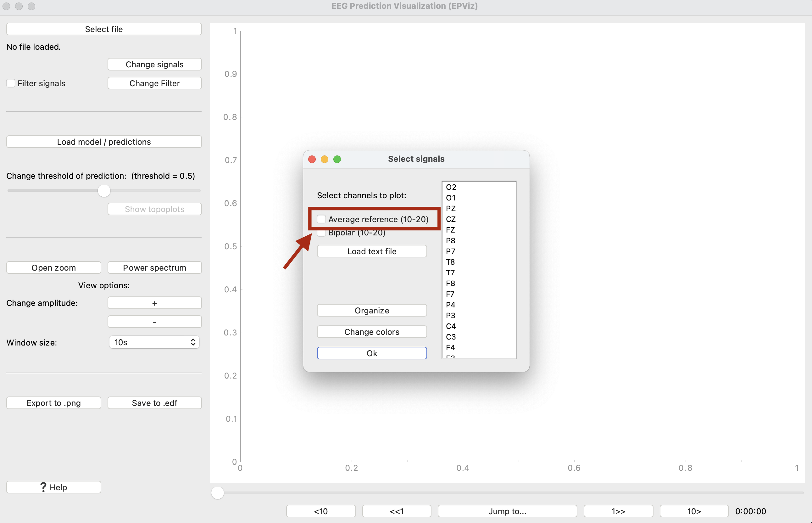Maximize the Select signals dialog
The height and width of the screenshot is (523, 812).
coord(337,159)
